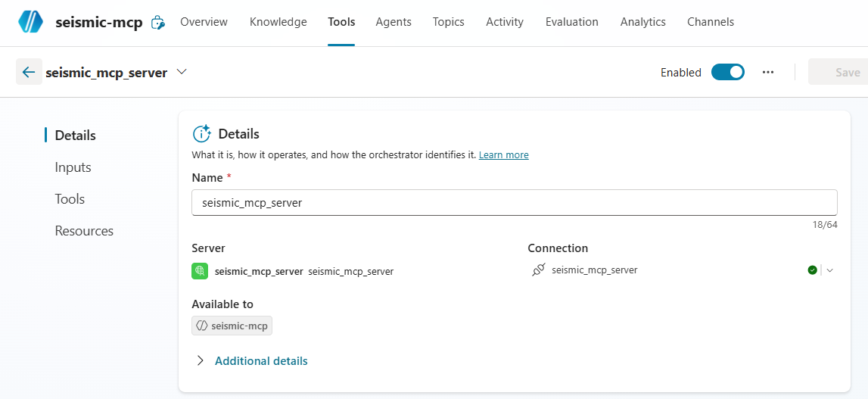Click the connection plug icon

(x=538, y=270)
